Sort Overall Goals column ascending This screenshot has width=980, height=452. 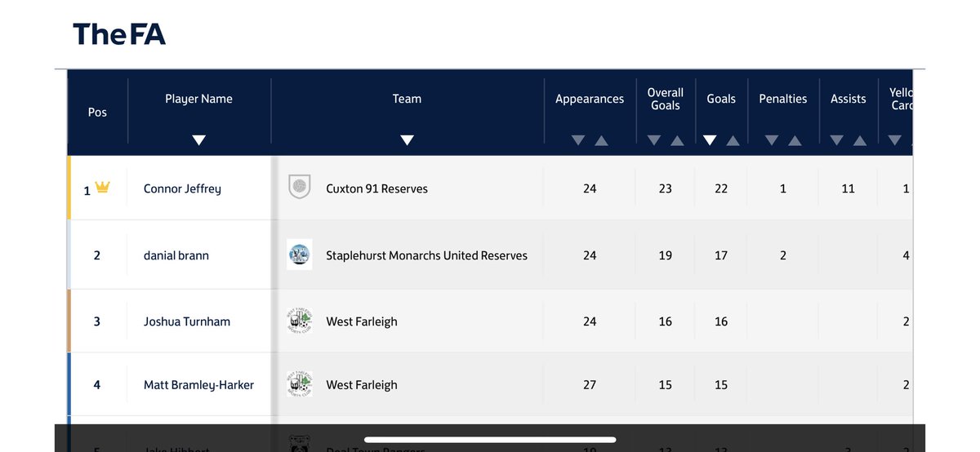[x=677, y=140]
